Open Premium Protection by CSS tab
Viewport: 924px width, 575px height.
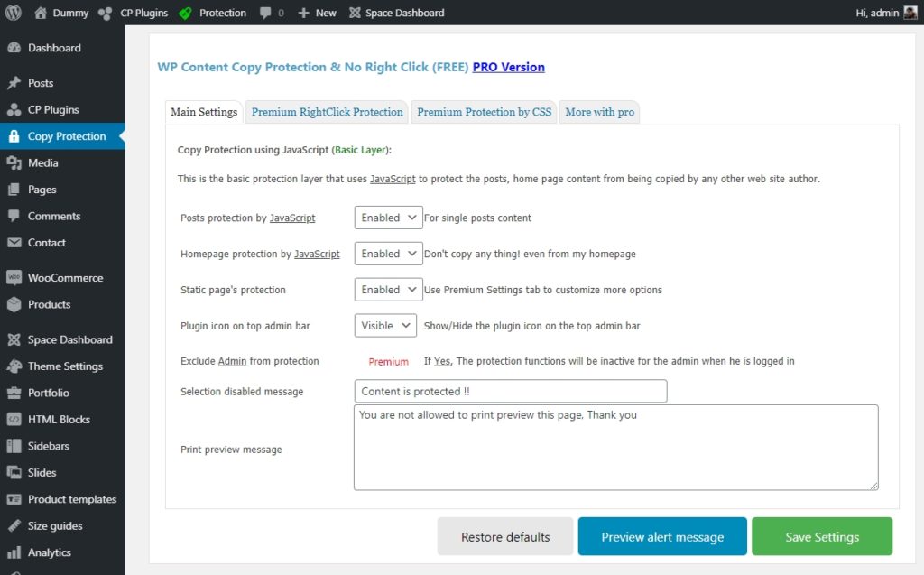coord(485,112)
